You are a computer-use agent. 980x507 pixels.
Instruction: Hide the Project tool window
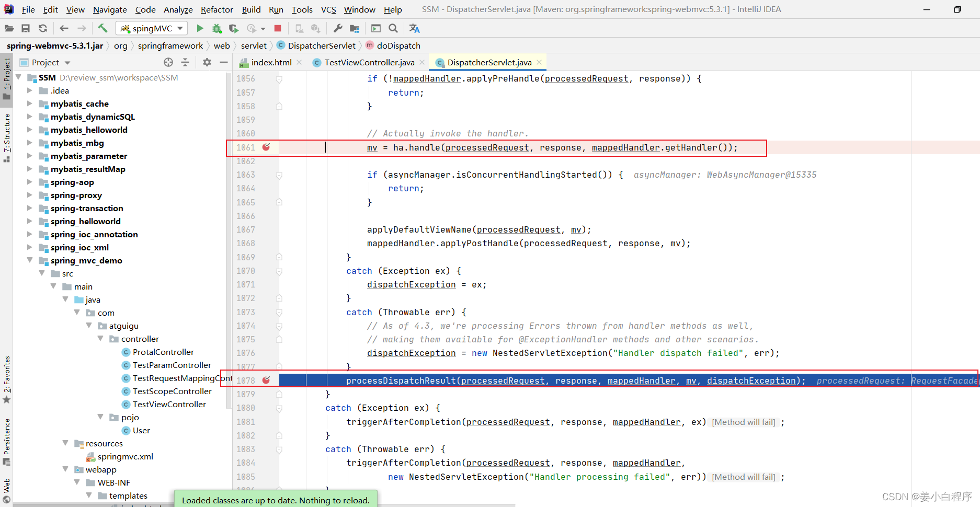(x=224, y=62)
